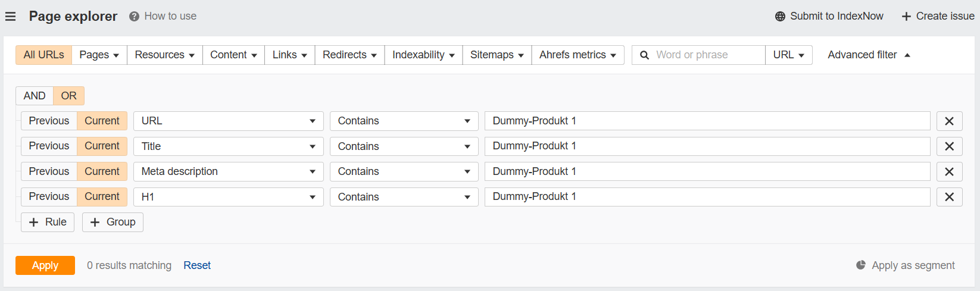980x291 pixels.
Task: Set Meta description rule to Previous
Action: tap(49, 171)
